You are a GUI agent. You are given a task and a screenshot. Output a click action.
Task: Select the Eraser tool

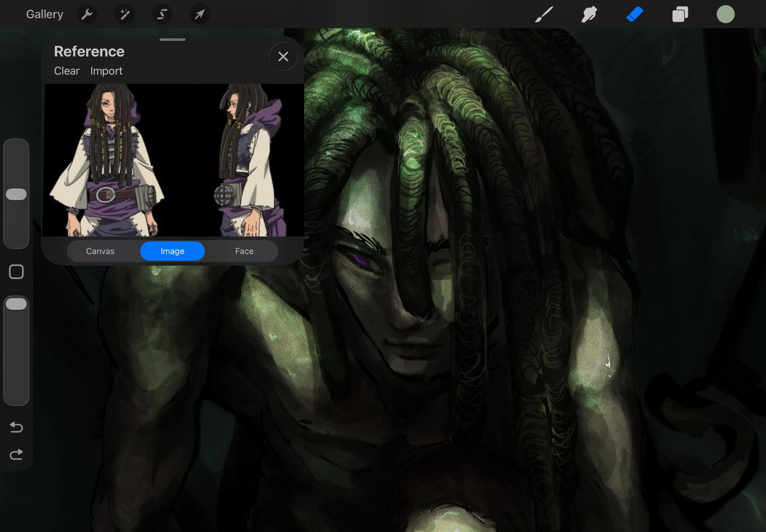(635, 14)
